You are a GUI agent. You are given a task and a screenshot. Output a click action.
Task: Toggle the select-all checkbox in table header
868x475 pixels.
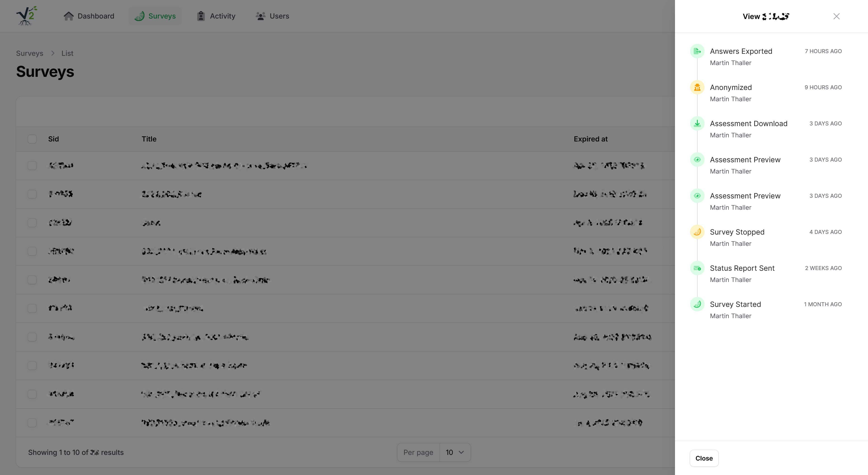pos(32,139)
